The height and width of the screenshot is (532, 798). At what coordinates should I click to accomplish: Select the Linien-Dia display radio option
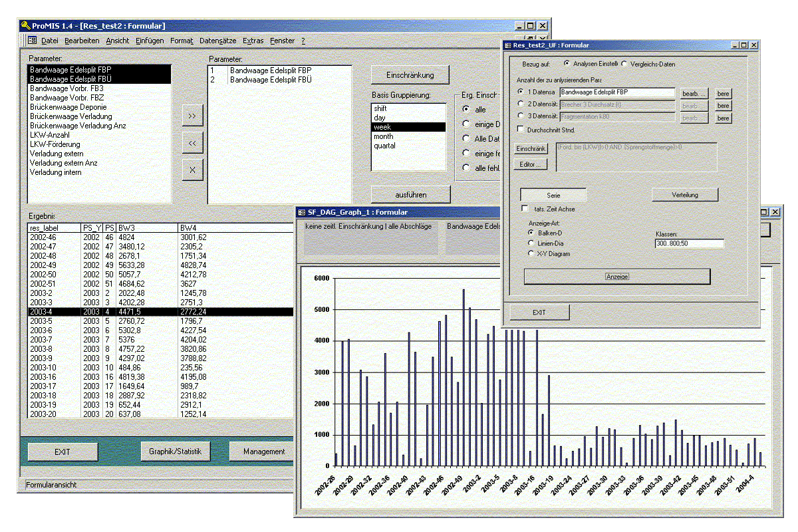[531, 243]
